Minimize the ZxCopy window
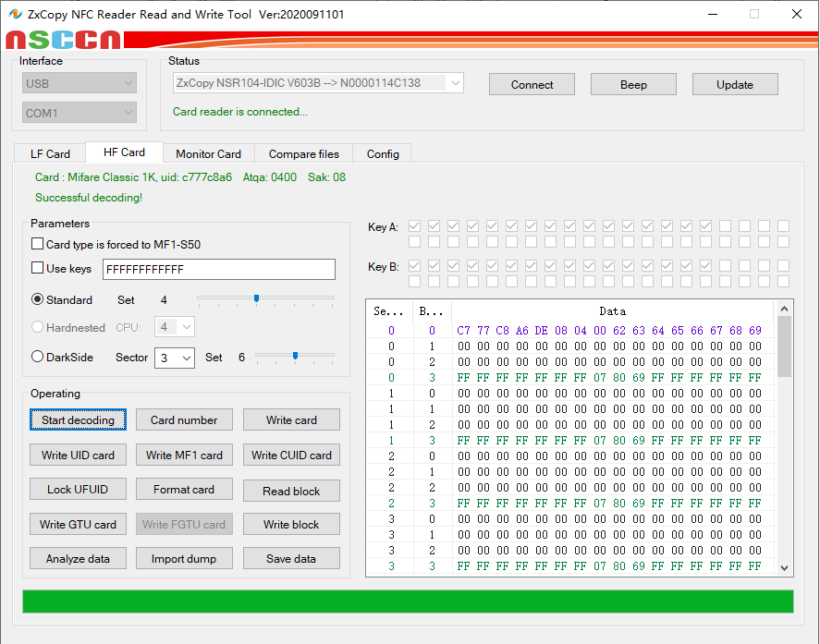This screenshot has height=644, width=820. [712, 14]
